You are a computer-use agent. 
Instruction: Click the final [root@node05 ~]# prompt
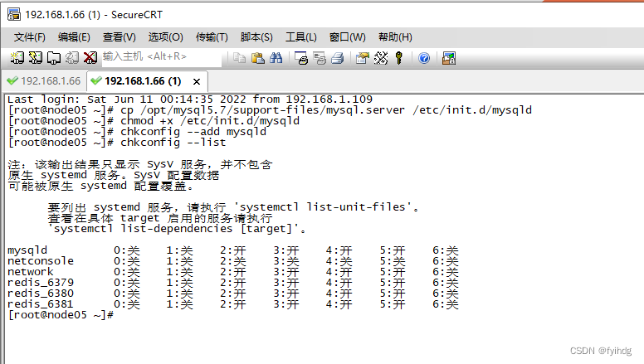[x=61, y=315]
